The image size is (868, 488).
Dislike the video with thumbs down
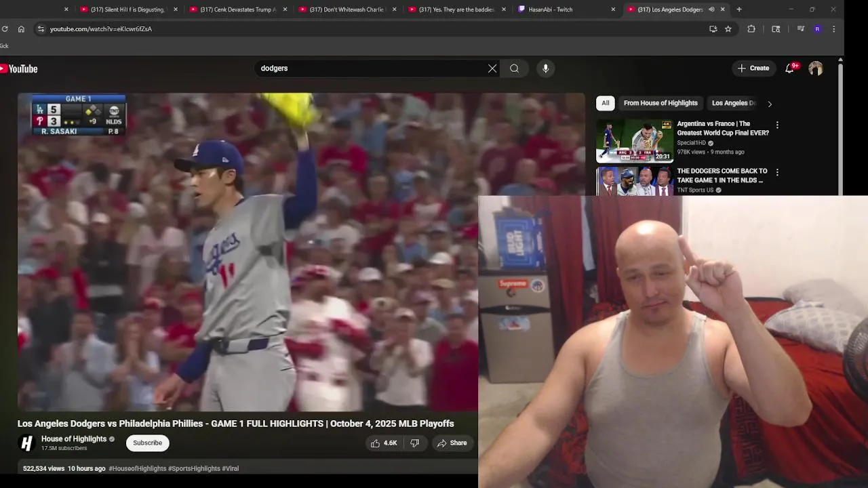tap(415, 443)
